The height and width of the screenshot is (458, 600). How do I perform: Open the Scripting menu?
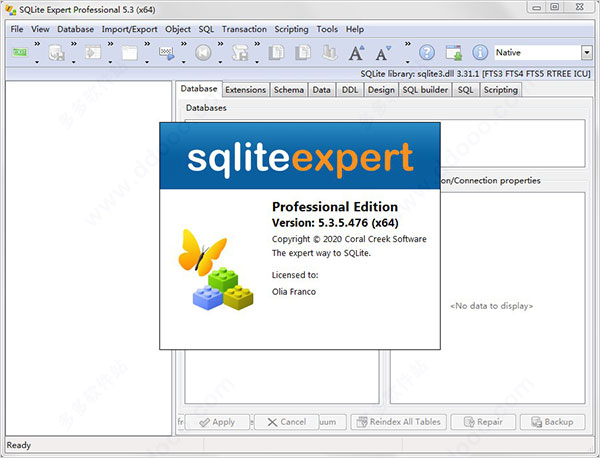tap(291, 29)
